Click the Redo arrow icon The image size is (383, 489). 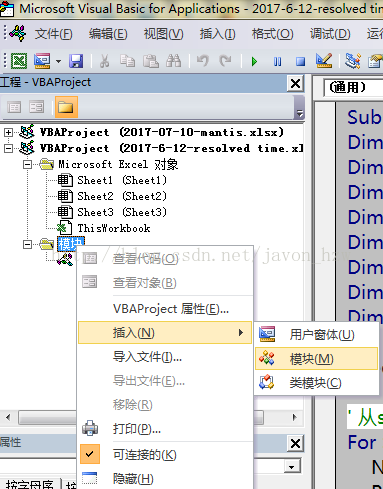coord(225,61)
